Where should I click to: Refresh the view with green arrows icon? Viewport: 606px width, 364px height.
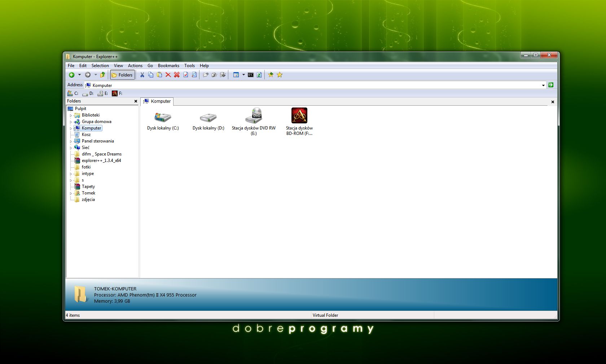(259, 75)
